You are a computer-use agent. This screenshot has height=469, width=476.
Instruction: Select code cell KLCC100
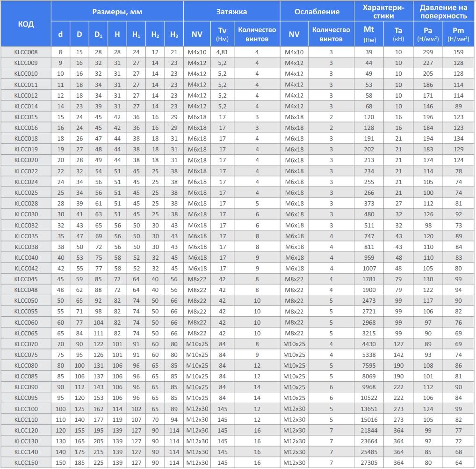point(26,409)
